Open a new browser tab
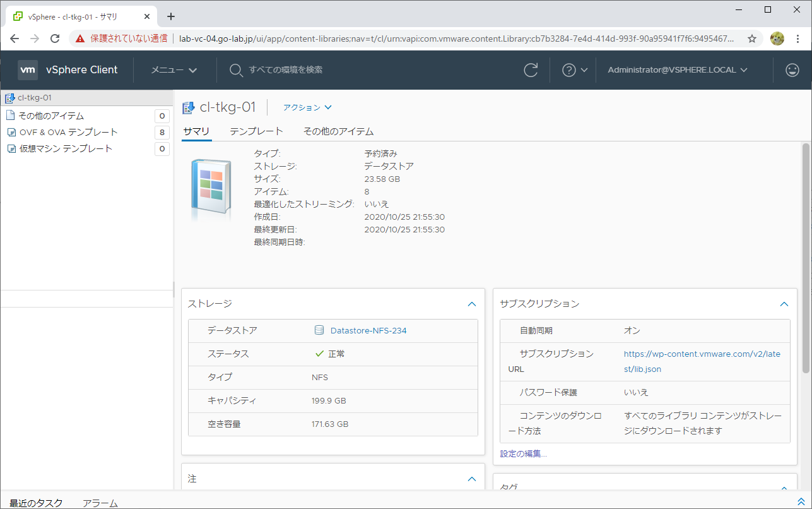The image size is (812, 509). pos(170,16)
